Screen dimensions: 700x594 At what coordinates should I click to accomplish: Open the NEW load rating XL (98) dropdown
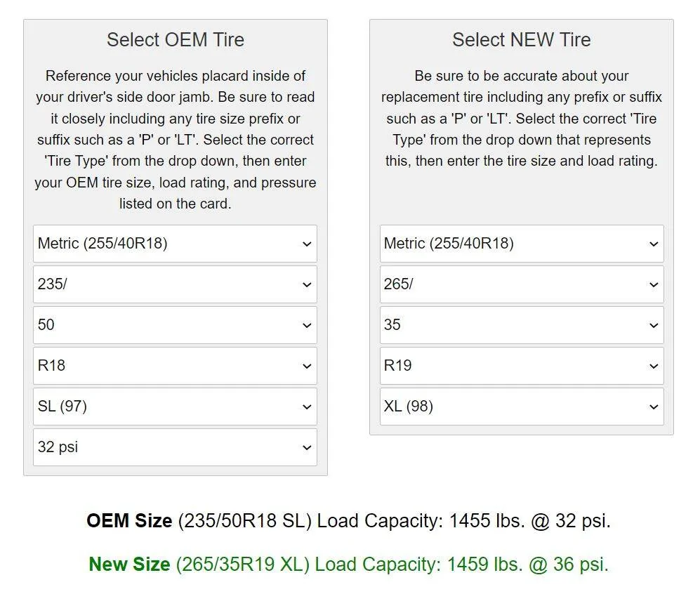click(522, 407)
